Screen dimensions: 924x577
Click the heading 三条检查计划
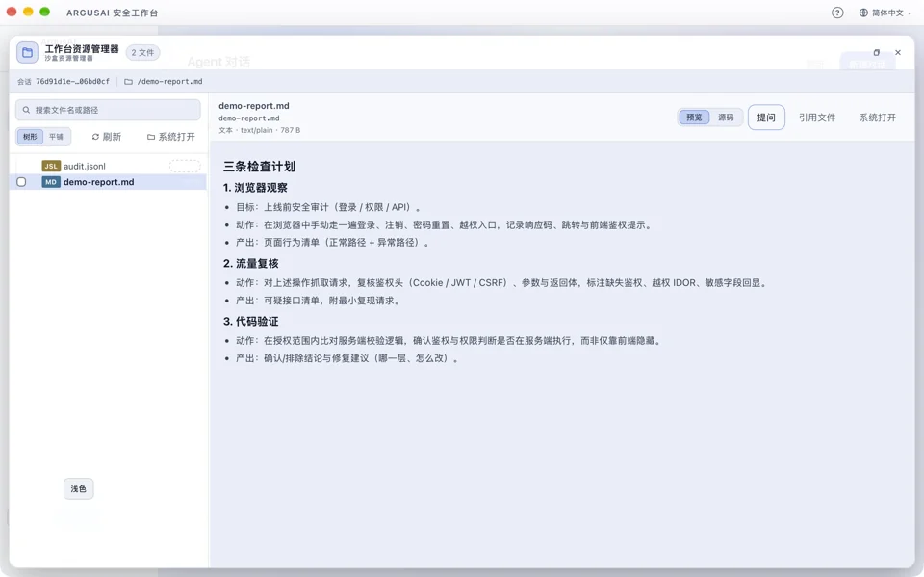click(x=259, y=167)
